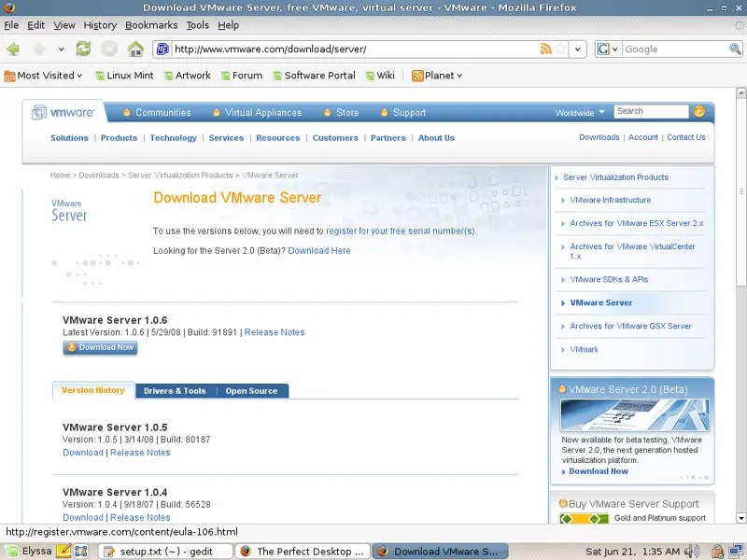Open the Forum bookmark
Viewport: 747px width, 560px height.
click(x=242, y=76)
